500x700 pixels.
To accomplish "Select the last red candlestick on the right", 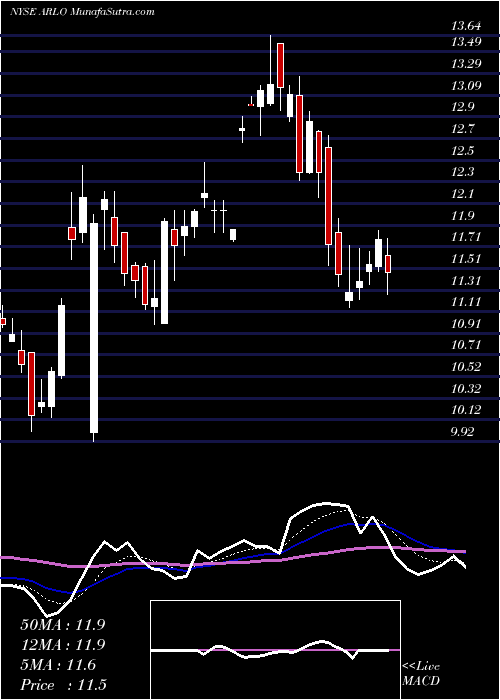I will pos(388,264).
